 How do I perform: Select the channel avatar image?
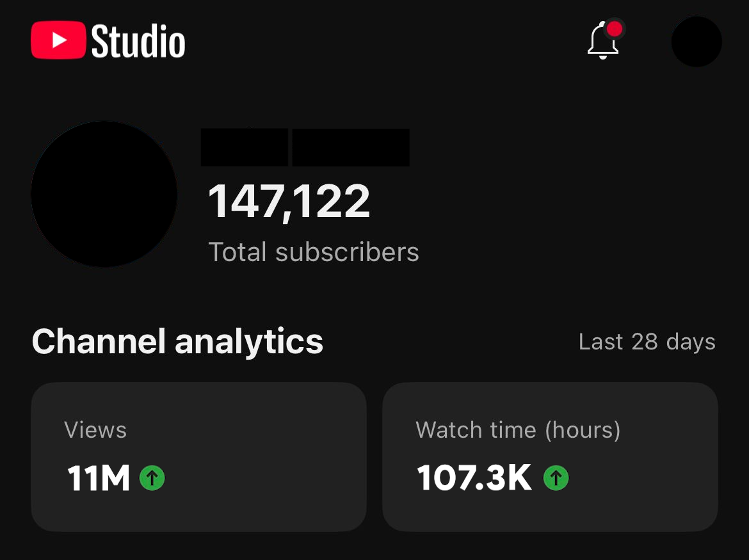point(104,193)
